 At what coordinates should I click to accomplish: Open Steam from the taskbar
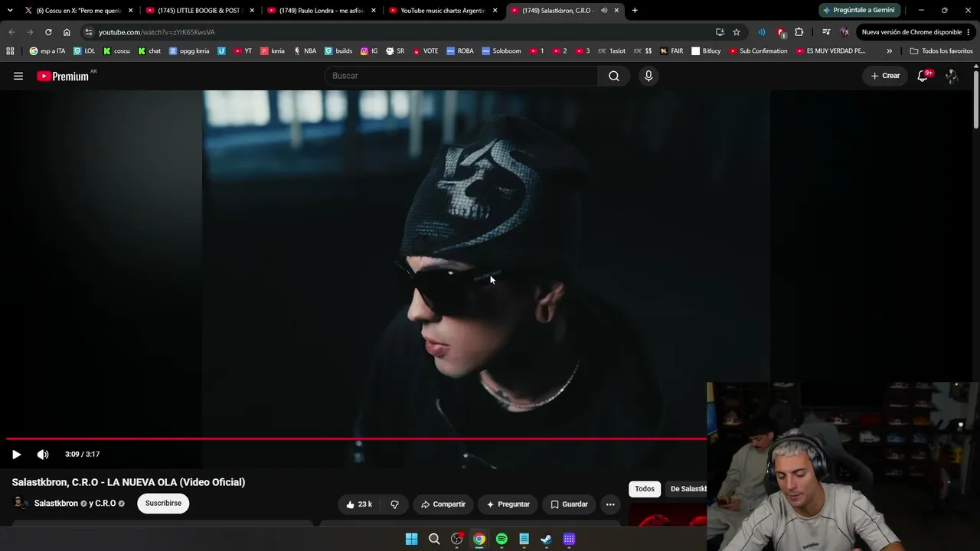(546, 540)
